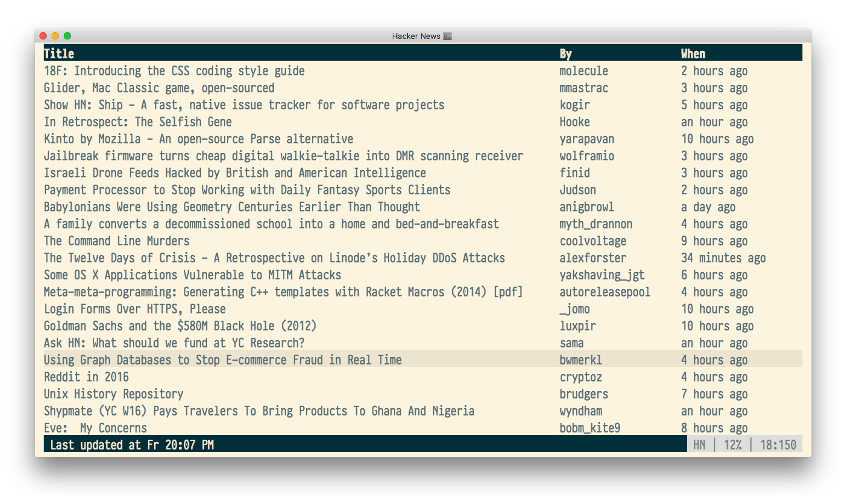Maximize window with the green button
The image size is (868, 495).
coord(67,36)
